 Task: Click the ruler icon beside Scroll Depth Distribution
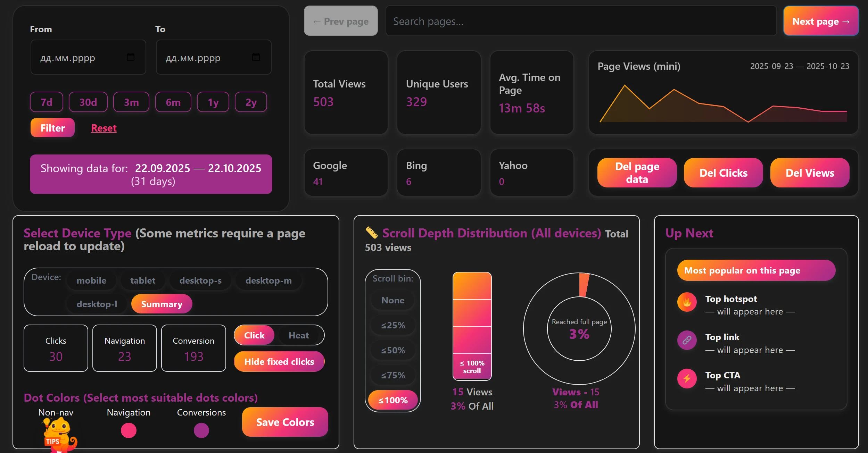point(371,233)
